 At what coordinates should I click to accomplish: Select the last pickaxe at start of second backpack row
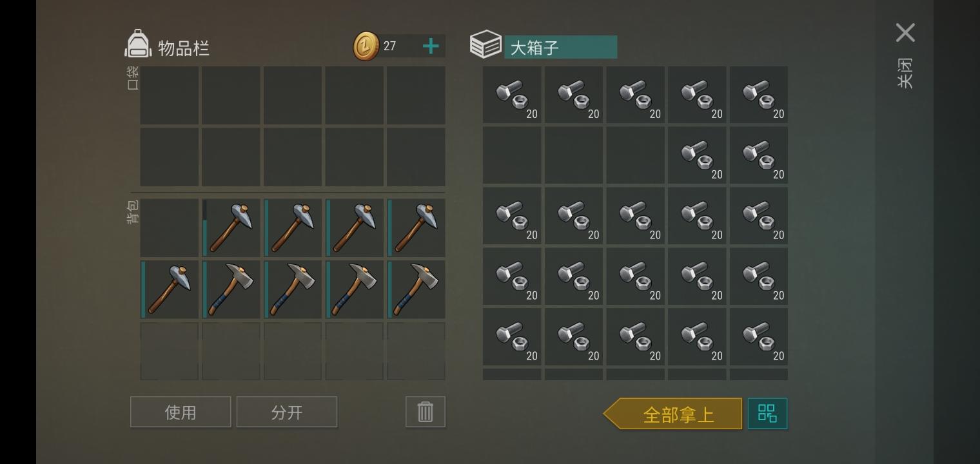170,289
